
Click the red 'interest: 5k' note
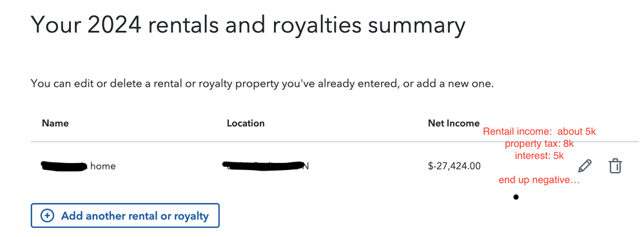[x=539, y=156]
